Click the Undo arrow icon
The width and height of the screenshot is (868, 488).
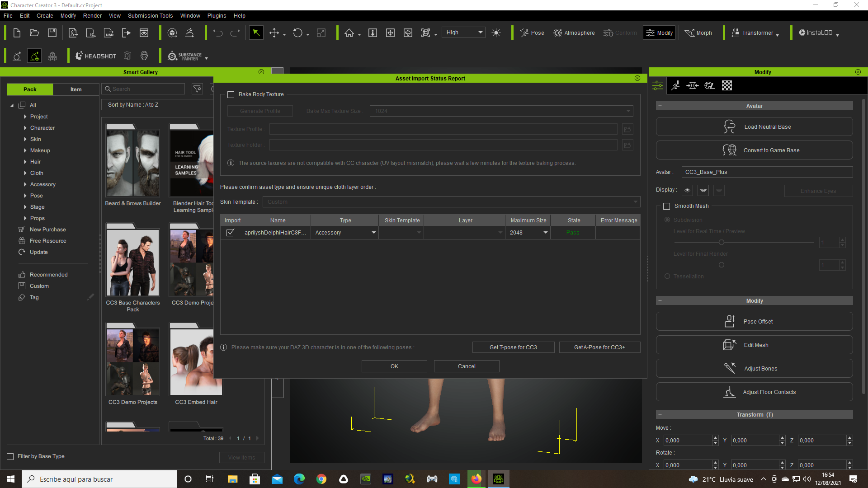pyautogui.click(x=218, y=33)
